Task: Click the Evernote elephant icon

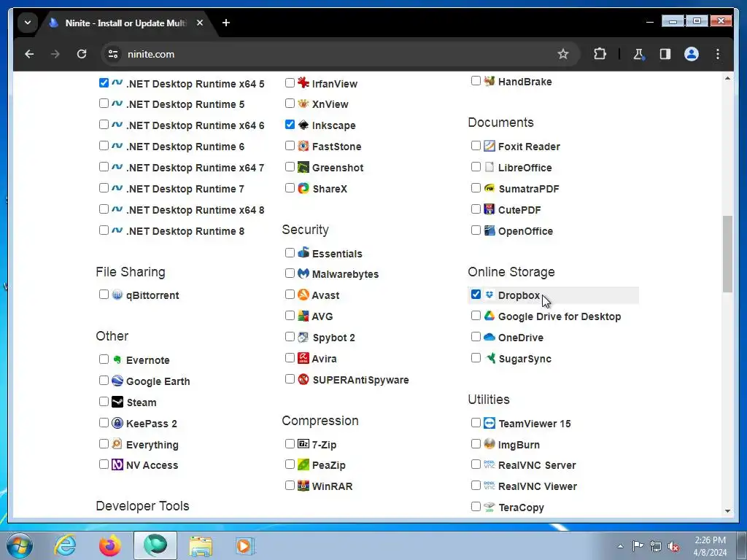Action: [117, 359]
